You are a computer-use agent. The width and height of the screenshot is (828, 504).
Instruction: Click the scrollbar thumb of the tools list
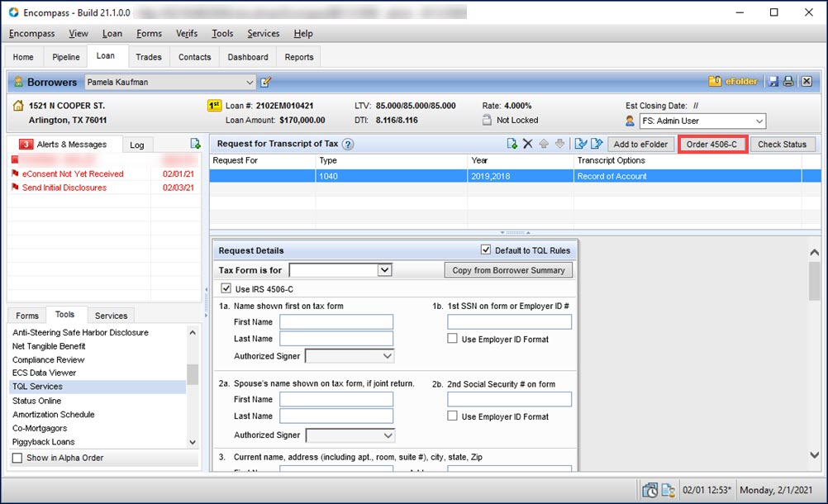193,374
